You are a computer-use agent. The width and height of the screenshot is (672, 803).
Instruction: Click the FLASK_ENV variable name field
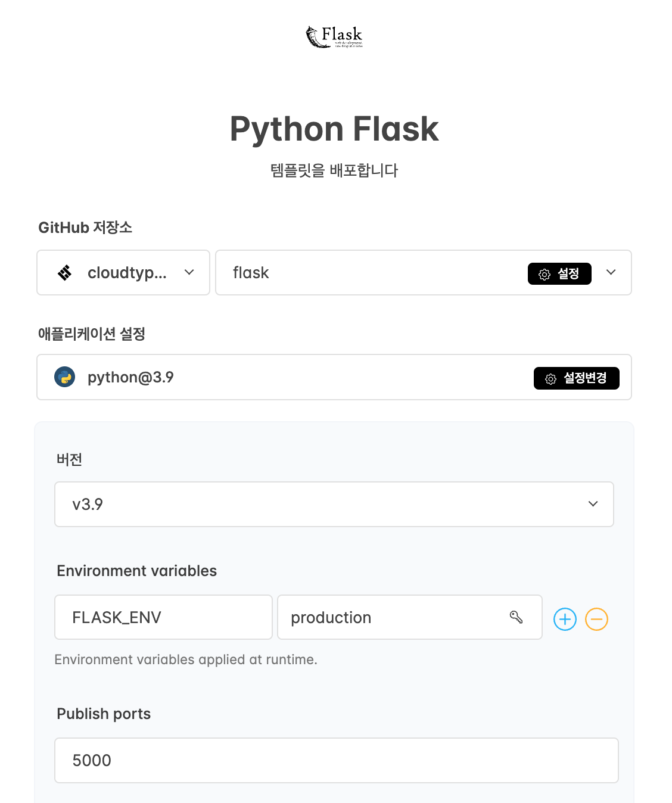(163, 617)
